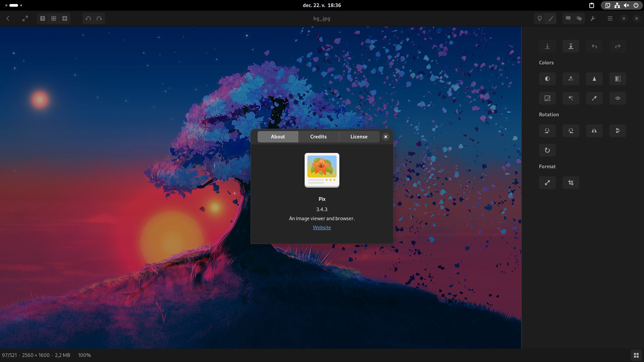Open the color balance three-dots tool
This screenshot has width=644, height=362.
[x=571, y=79]
